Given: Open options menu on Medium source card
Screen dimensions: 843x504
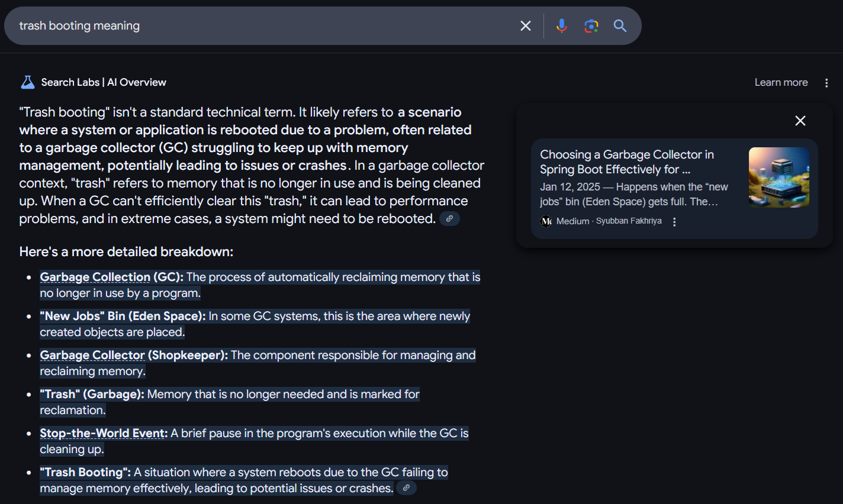Looking at the screenshot, I should coord(674,222).
